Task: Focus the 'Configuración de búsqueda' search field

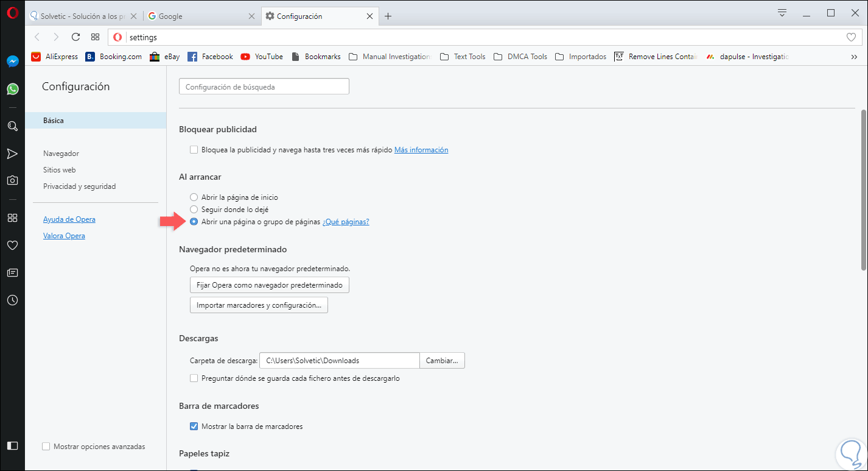Action: point(264,87)
